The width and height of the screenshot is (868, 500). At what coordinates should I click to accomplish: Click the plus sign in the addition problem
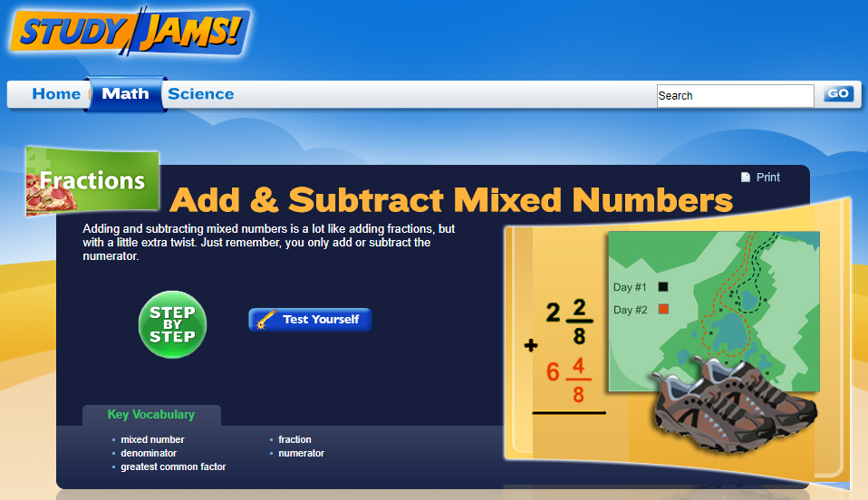(531, 345)
